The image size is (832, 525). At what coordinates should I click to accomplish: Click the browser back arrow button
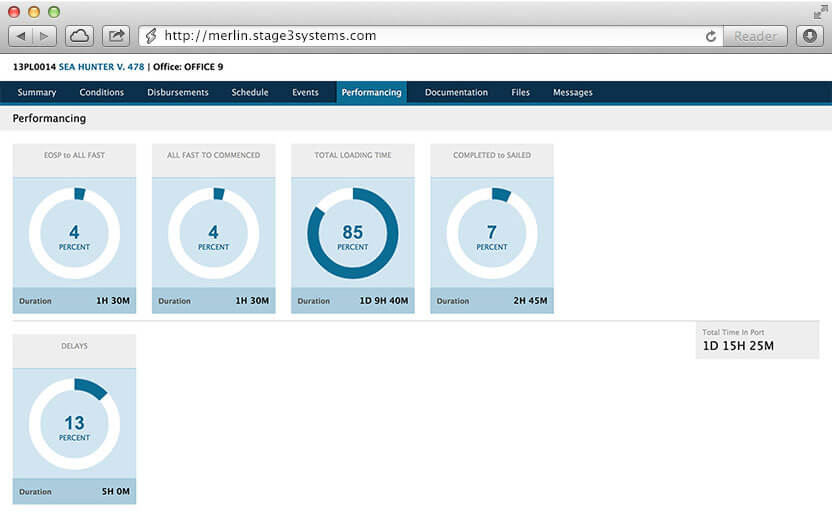tap(21, 36)
